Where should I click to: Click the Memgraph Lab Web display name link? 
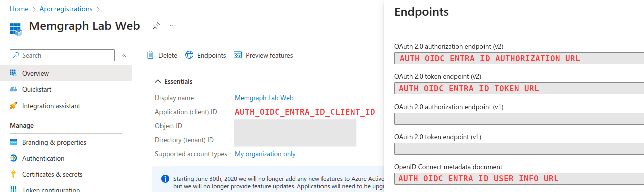click(264, 98)
